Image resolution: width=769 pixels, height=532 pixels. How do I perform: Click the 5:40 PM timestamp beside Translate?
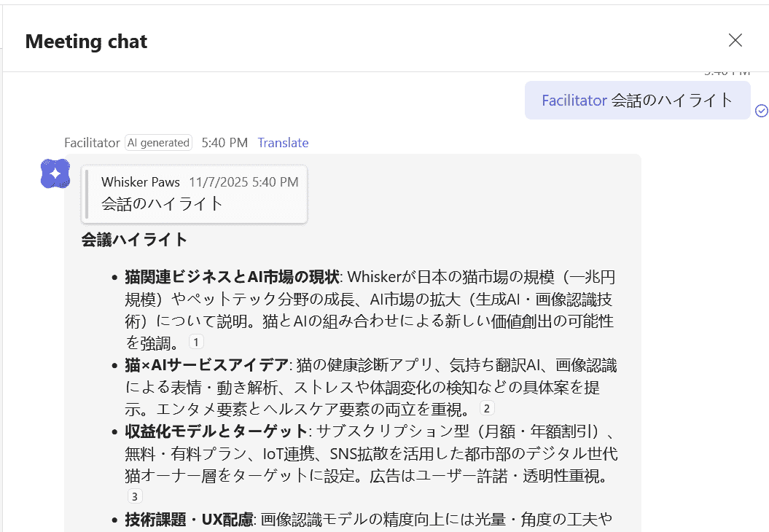[225, 143]
